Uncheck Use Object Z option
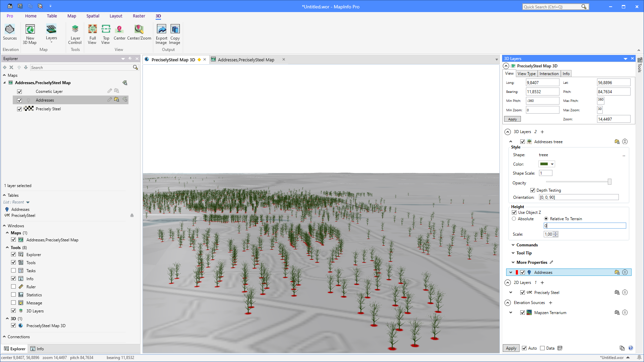644x362 pixels. tap(514, 213)
